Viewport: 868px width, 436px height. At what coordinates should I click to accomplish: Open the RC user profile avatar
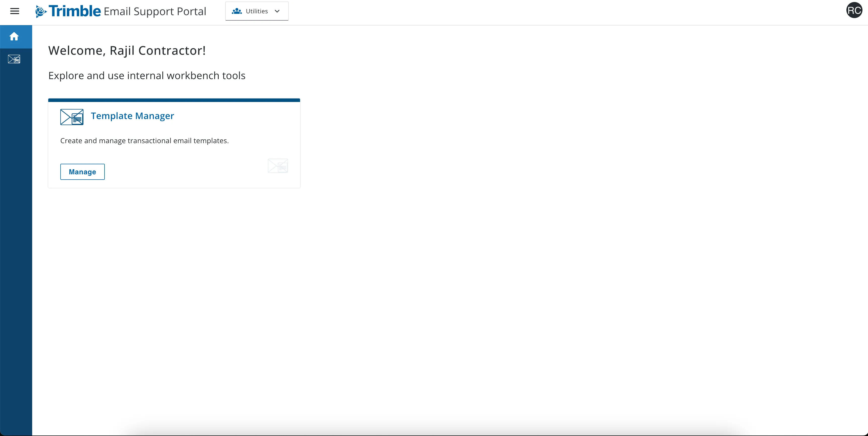pyautogui.click(x=854, y=11)
